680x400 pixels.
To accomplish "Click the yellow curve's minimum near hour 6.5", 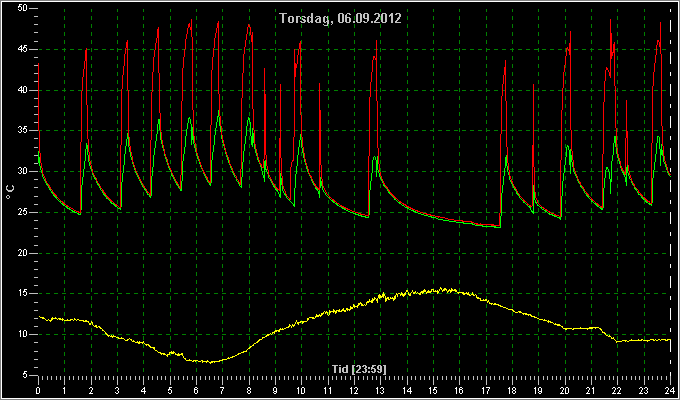I will coord(211,362).
